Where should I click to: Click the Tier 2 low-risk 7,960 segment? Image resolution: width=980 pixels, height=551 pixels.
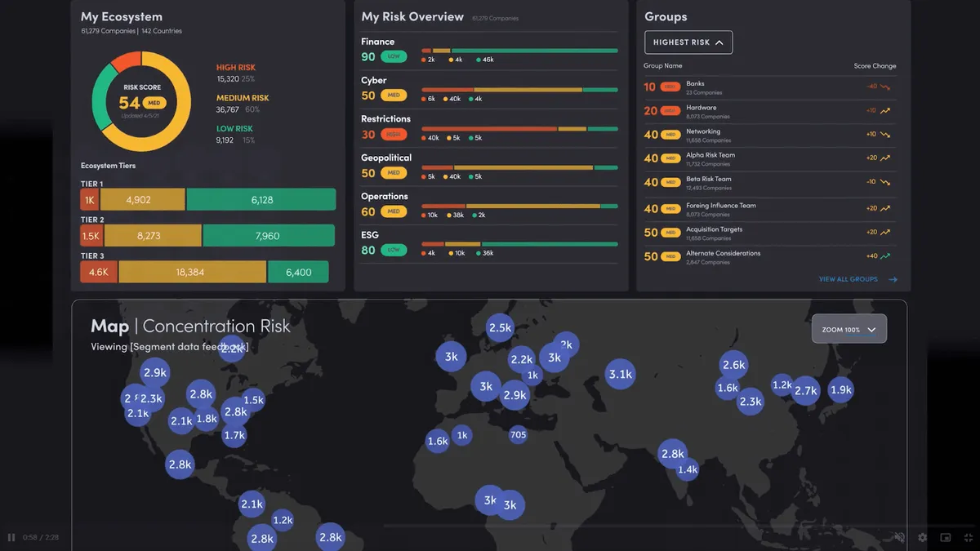[x=269, y=235]
